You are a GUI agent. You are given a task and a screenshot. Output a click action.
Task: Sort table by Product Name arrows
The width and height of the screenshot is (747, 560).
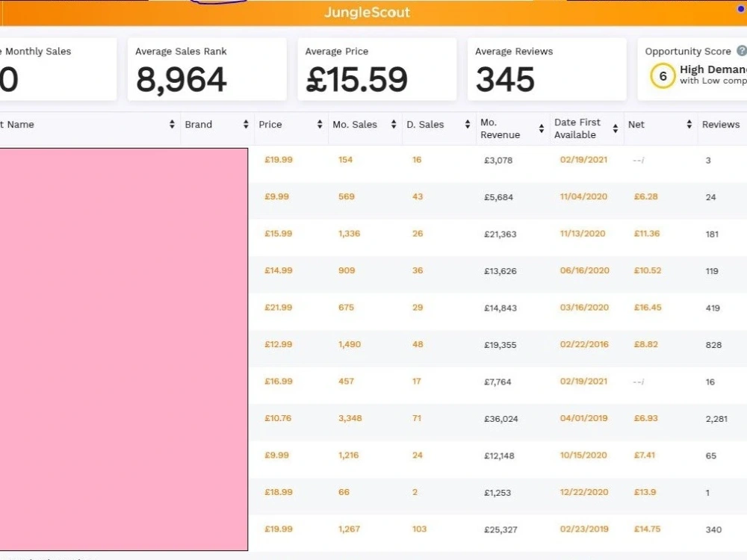pos(172,124)
